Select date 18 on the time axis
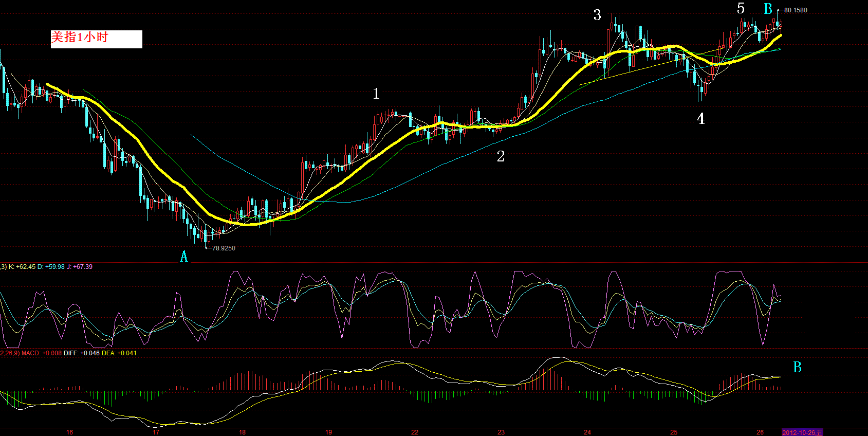This screenshot has height=436, width=868. click(x=242, y=432)
